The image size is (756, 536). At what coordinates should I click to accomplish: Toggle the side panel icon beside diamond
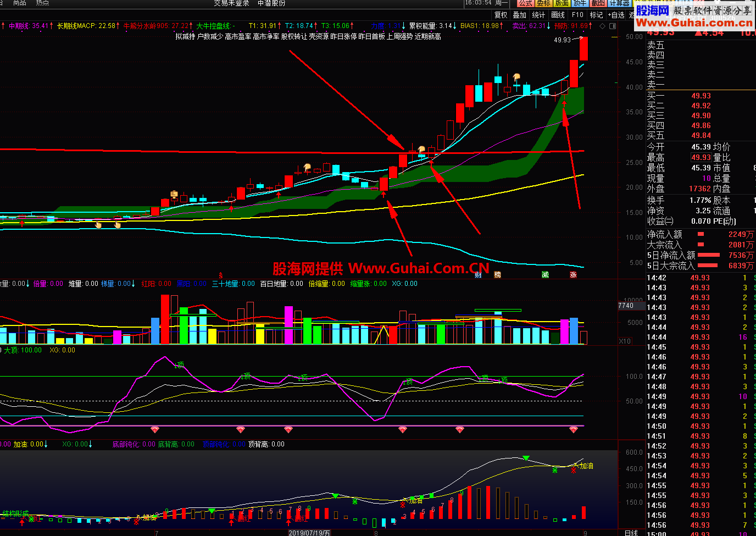point(613,26)
